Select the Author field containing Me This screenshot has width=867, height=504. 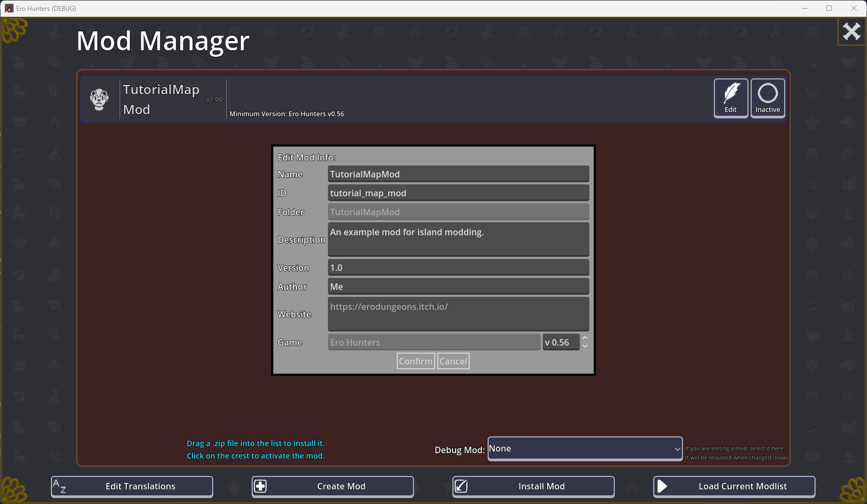pos(458,287)
